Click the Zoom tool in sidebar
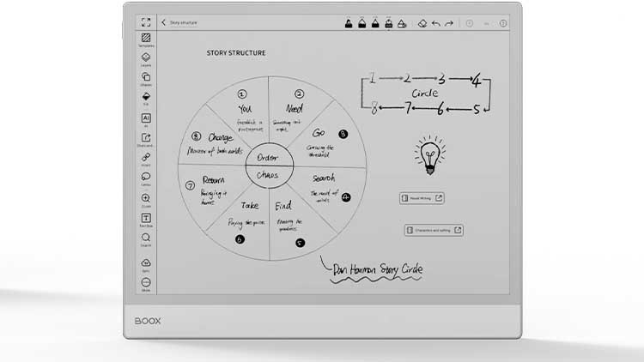 (x=146, y=199)
